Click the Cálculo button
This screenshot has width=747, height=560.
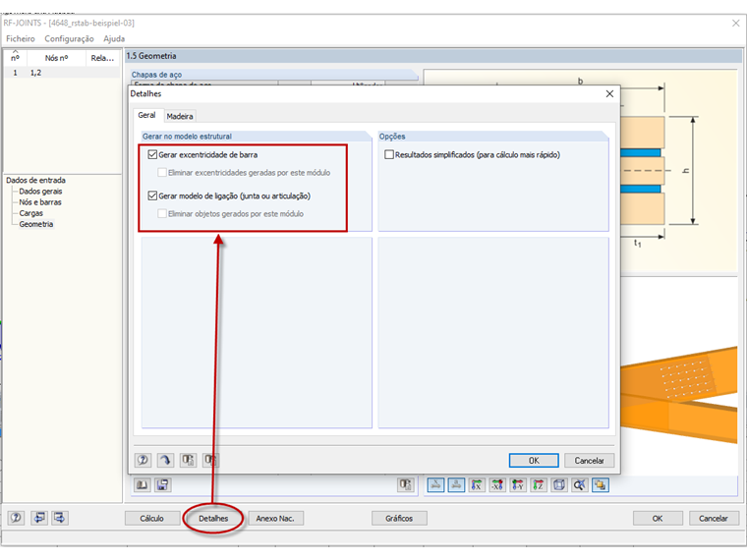152,518
